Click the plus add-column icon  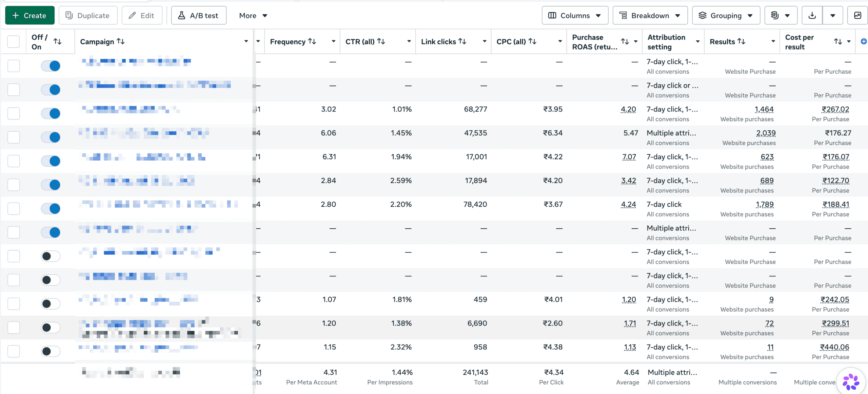(864, 41)
